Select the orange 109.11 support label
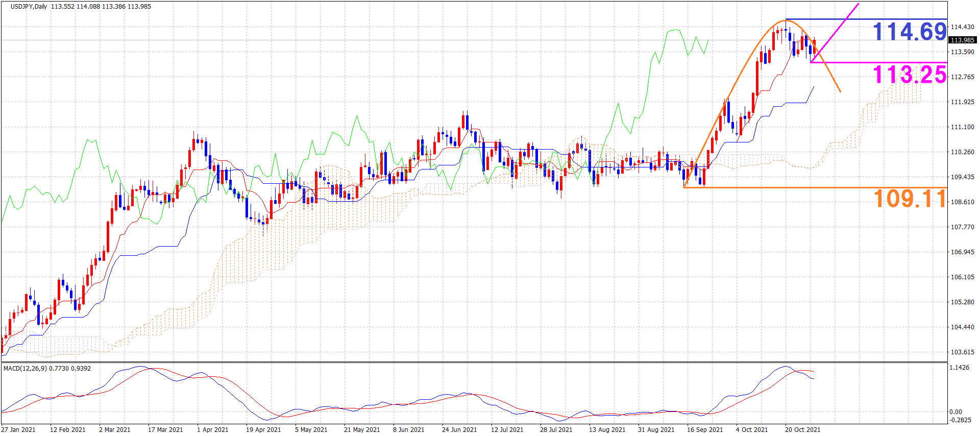The width and height of the screenshot is (980, 436). pos(910,199)
